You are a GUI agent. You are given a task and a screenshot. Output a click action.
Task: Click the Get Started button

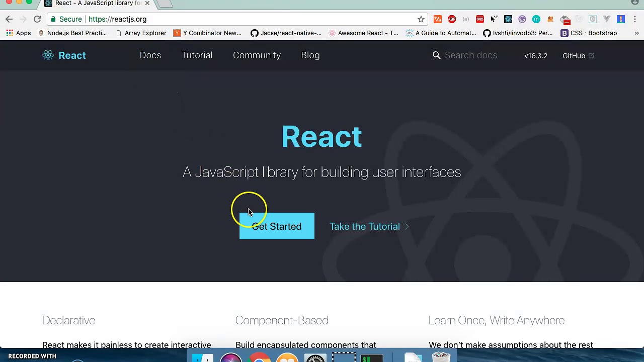point(277,226)
